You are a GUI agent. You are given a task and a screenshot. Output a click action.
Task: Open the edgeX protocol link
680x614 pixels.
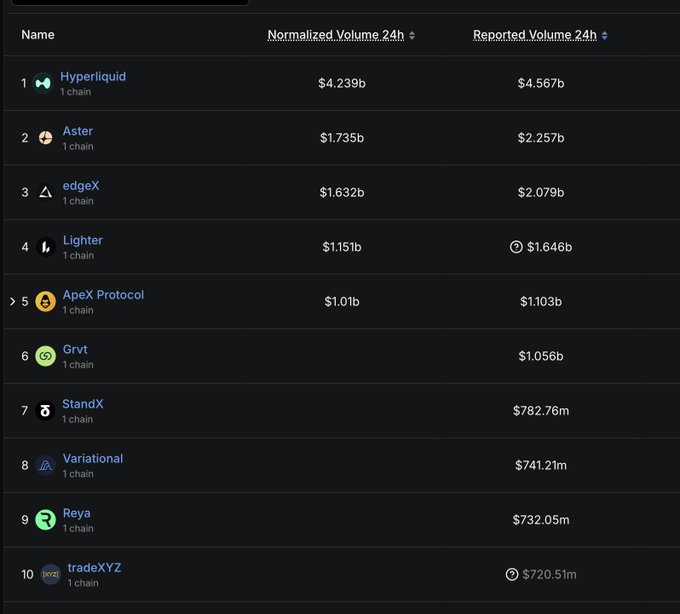click(81, 186)
